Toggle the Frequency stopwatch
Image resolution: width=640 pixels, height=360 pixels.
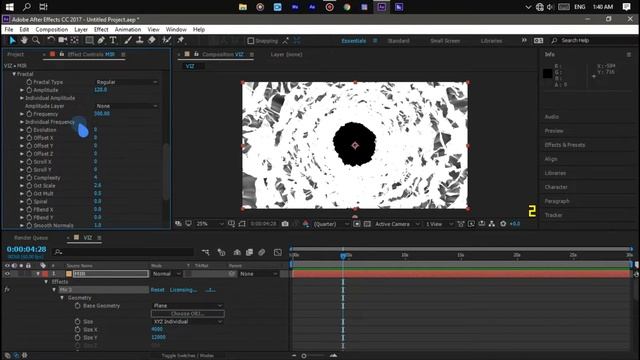(29, 114)
